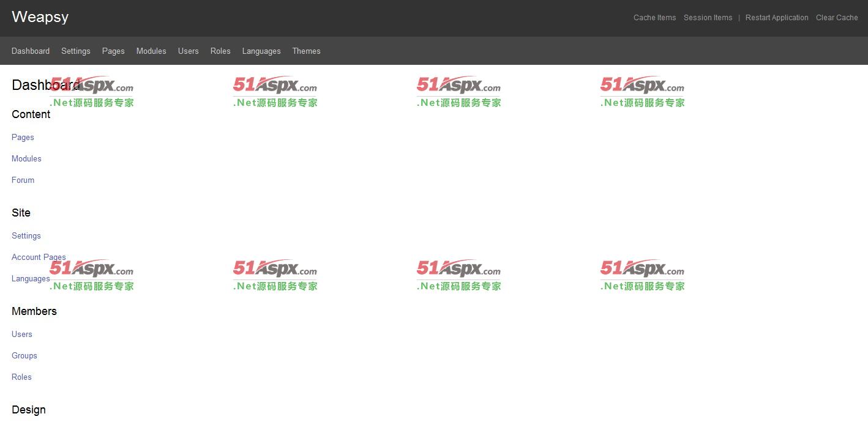
Task: Click the Members section heading
Action: point(34,311)
